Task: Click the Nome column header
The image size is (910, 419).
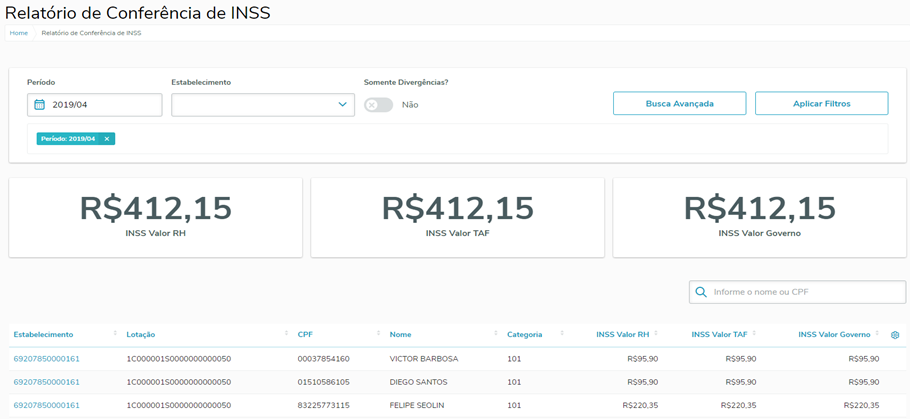Action: click(x=400, y=334)
